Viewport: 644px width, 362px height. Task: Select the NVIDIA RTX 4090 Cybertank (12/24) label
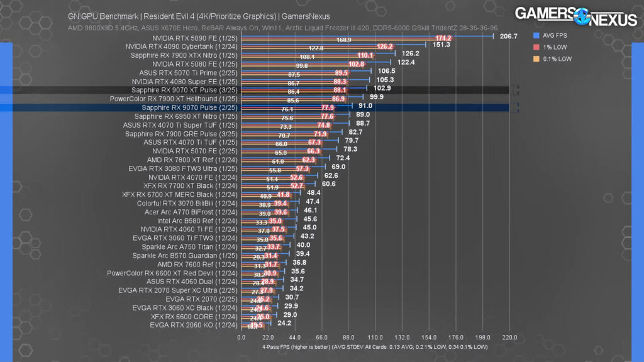tap(182, 47)
